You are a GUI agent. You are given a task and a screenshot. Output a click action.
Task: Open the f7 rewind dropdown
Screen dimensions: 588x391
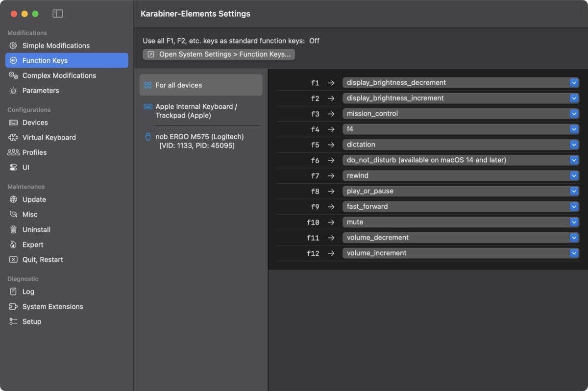(461, 175)
